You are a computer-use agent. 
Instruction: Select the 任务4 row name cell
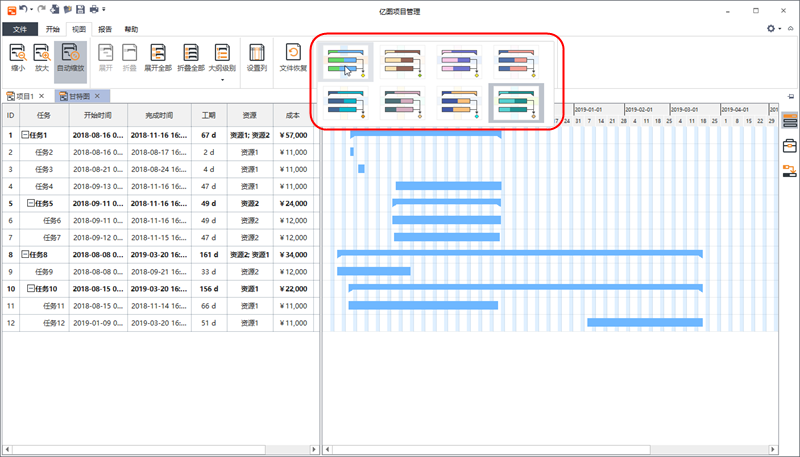coord(44,186)
